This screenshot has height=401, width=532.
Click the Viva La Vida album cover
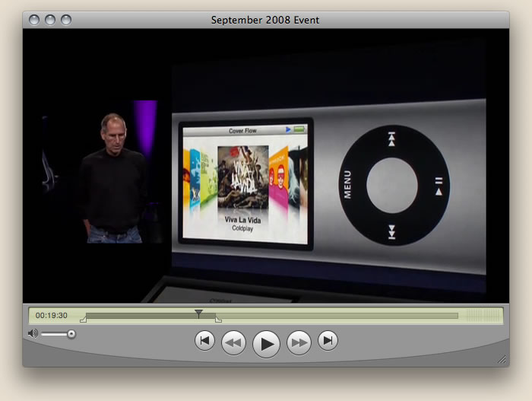[243, 177]
